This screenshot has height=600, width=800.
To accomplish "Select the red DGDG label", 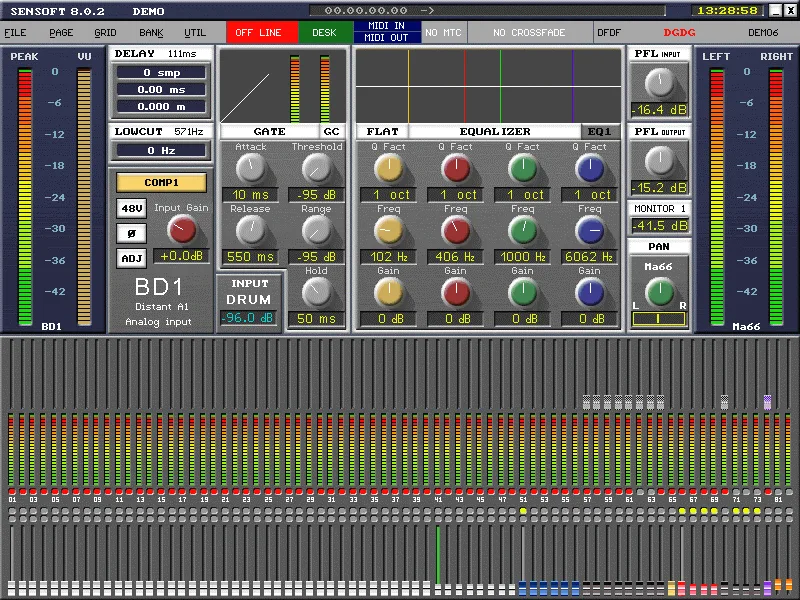I will (x=679, y=33).
